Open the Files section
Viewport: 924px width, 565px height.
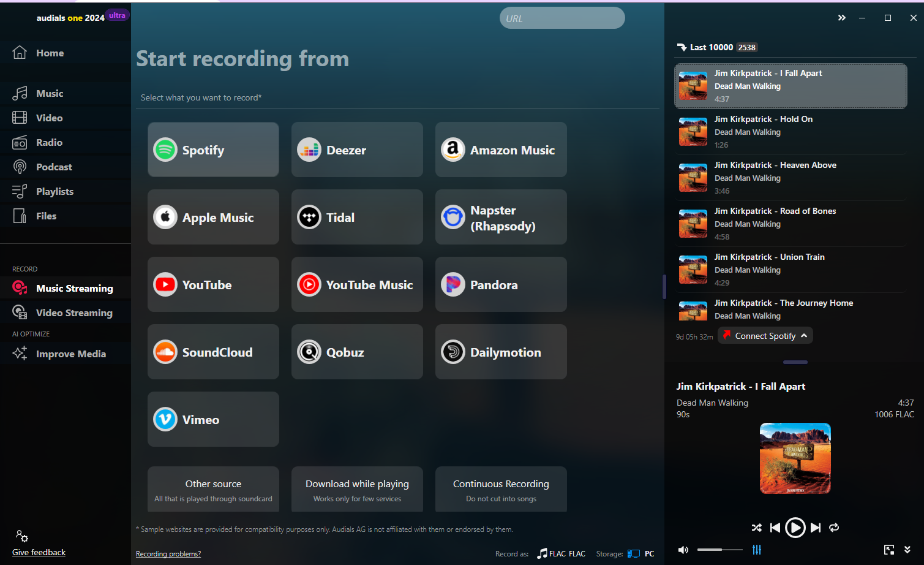65,216
